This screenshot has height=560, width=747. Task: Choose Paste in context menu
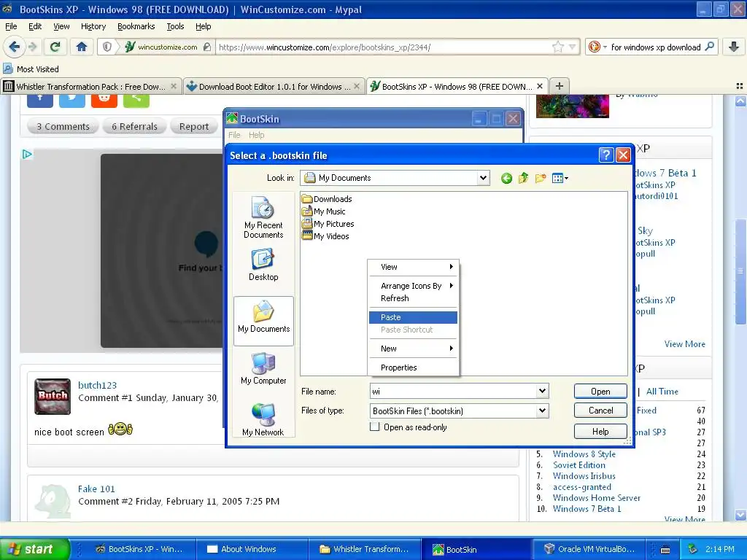(x=413, y=317)
